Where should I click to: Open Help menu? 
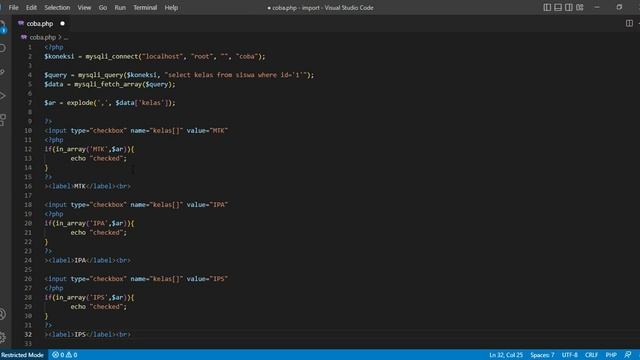(171, 7)
